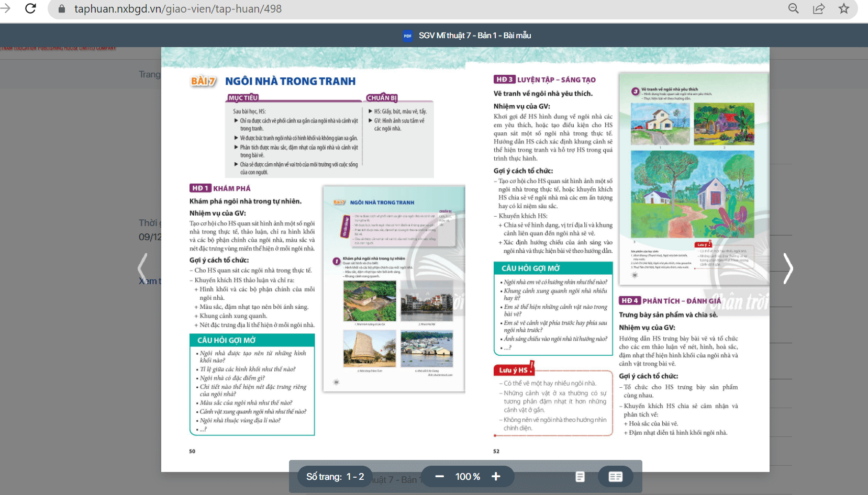868x495 pixels.
Task: Click the address bar URL taphuan.nxbgd.vn
Action: point(178,9)
